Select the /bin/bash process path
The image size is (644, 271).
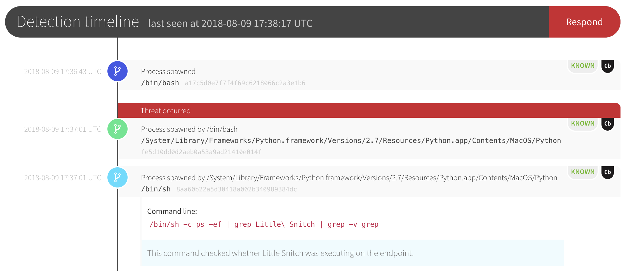coord(160,83)
